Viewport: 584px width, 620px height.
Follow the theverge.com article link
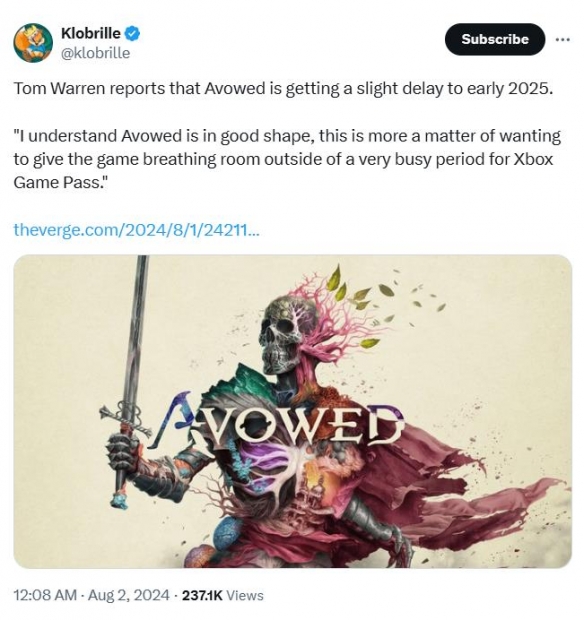click(x=136, y=229)
